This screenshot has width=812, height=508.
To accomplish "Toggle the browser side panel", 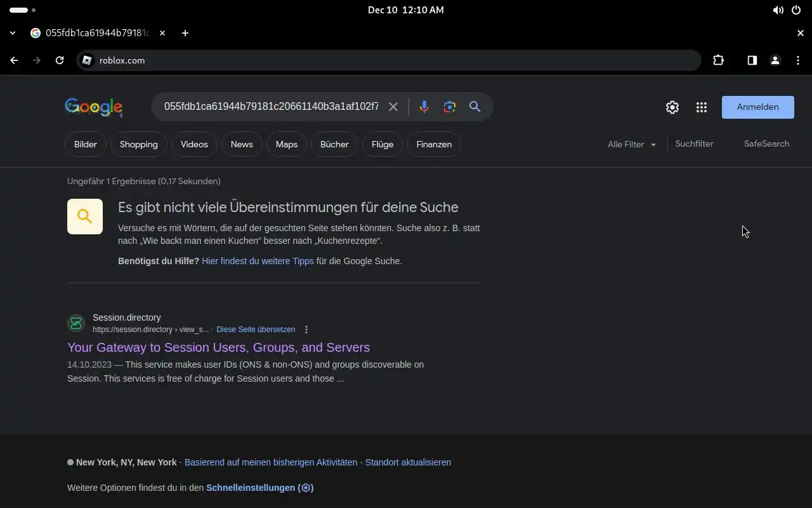I will click(752, 60).
